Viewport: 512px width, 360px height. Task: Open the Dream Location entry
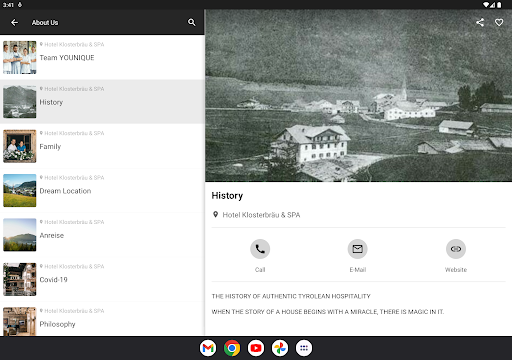[x=102, y=190]
